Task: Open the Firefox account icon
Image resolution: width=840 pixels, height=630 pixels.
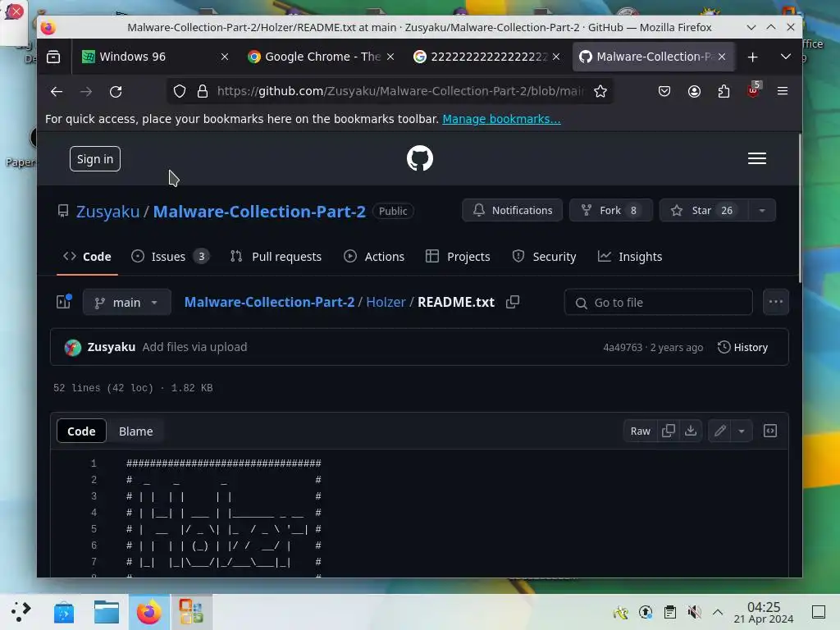Action: point(694,92)
